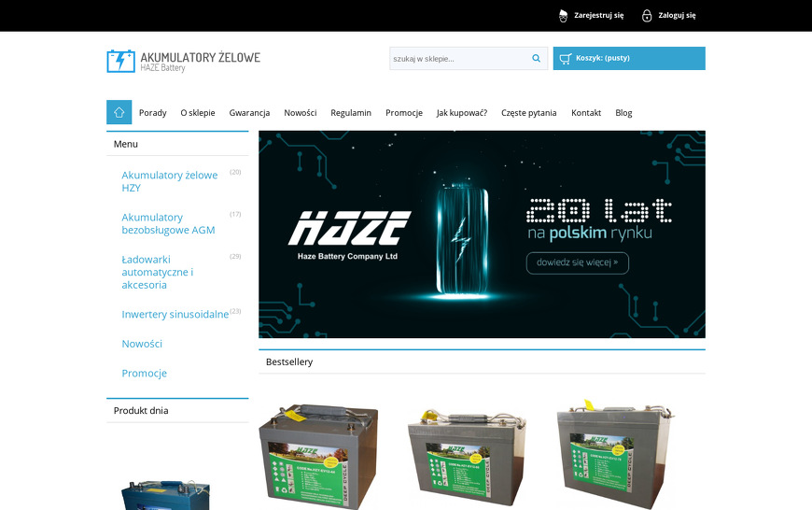Click the shopping cart icon
The image size is (812, 510).
coord(566,59)
